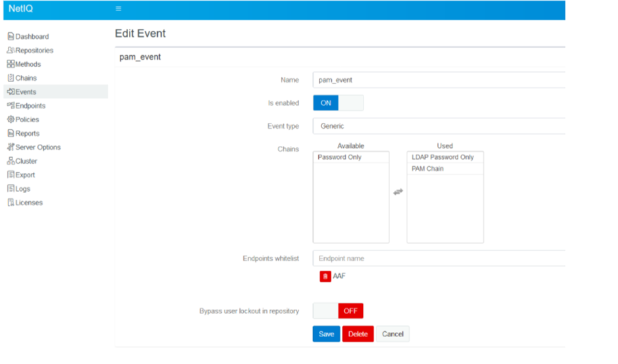Open the Export page
Viewport: 618px width, 364px height.
click(x=25, y=175)
